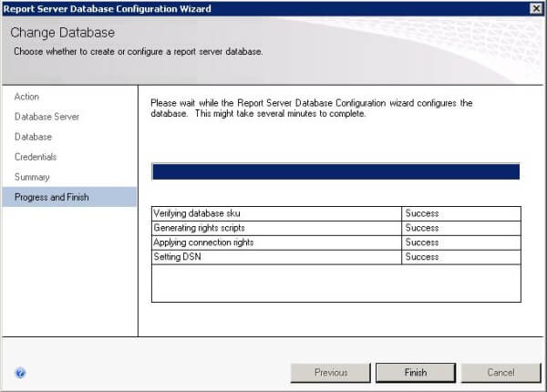Pick the Setting DSN task row

click(277, 257)
